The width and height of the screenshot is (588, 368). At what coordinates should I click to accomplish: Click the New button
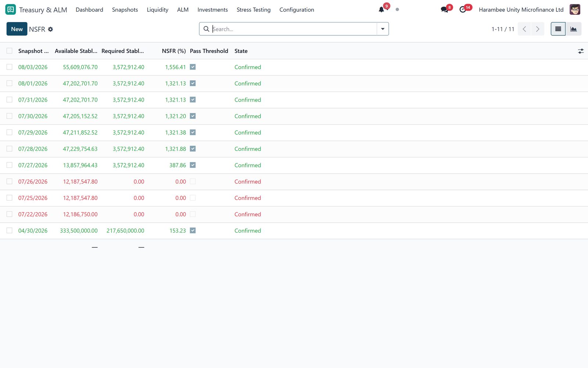(x=17, y=29)
